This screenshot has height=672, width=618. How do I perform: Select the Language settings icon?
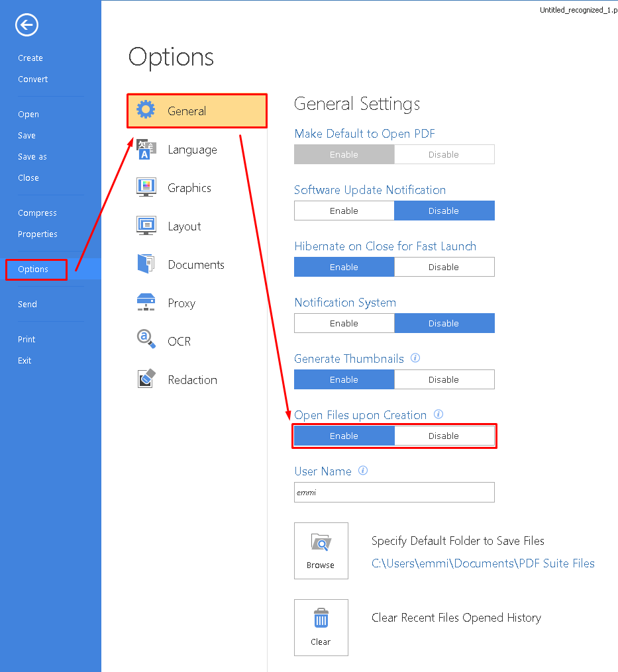146,149
